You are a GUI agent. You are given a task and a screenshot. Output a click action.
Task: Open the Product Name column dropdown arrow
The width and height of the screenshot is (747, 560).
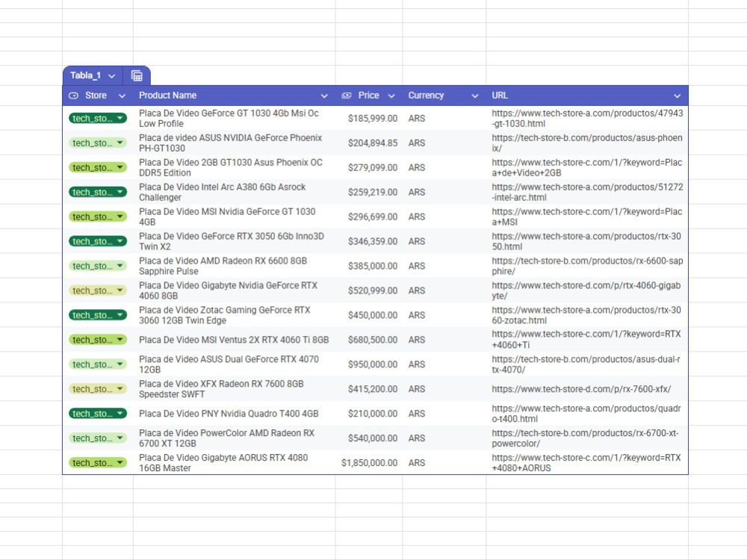(324, 96)
